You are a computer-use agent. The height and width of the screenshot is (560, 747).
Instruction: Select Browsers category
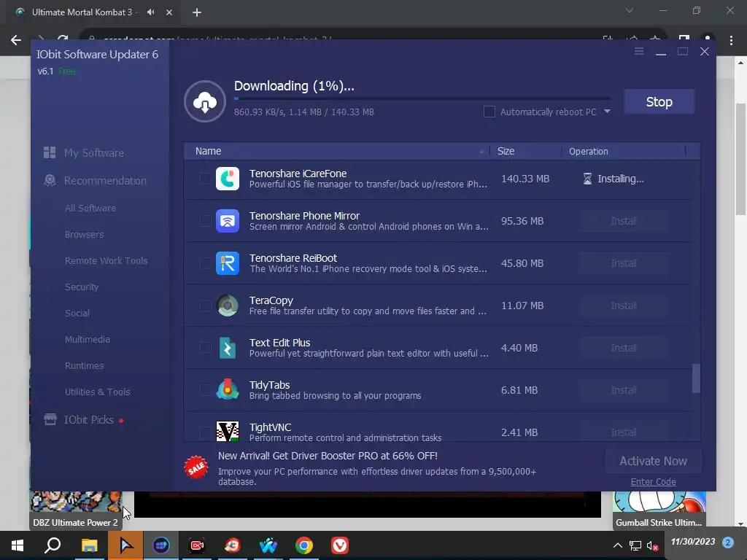(84, 234)
